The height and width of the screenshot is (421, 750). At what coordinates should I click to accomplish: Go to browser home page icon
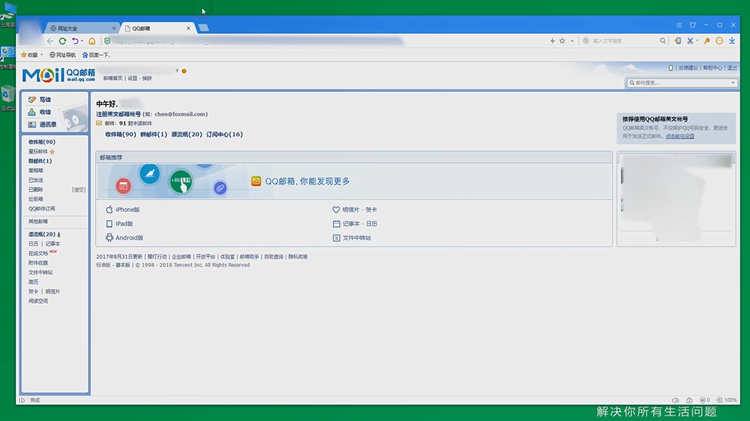tap(92, 41)
